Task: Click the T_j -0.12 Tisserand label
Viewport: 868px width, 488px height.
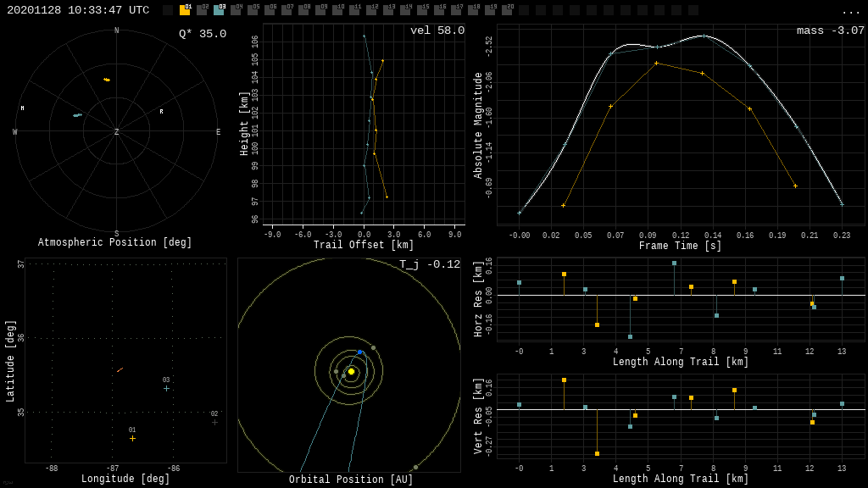Action: [x=430, y=264]
